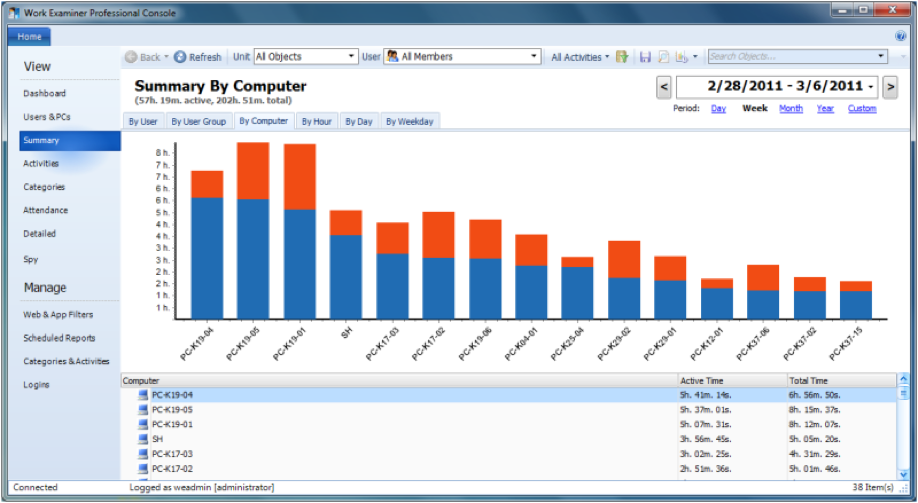Click the PC-K19-05 computer icon in the list
This screenshot has height=503, width=918.
click(143, 409)
